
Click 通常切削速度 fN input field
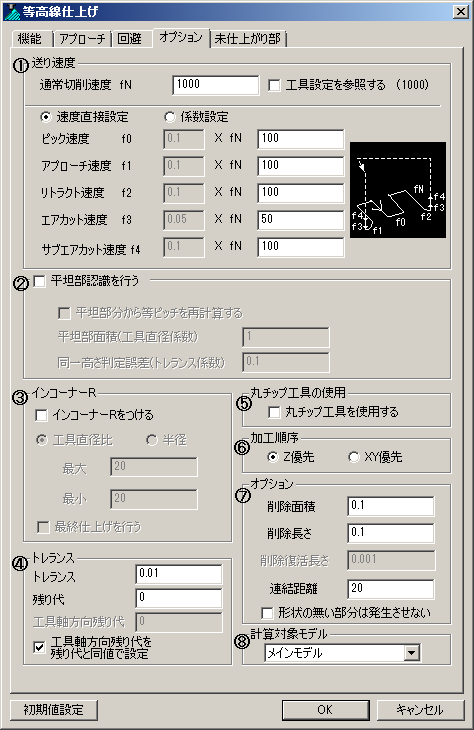coord(216,85)
